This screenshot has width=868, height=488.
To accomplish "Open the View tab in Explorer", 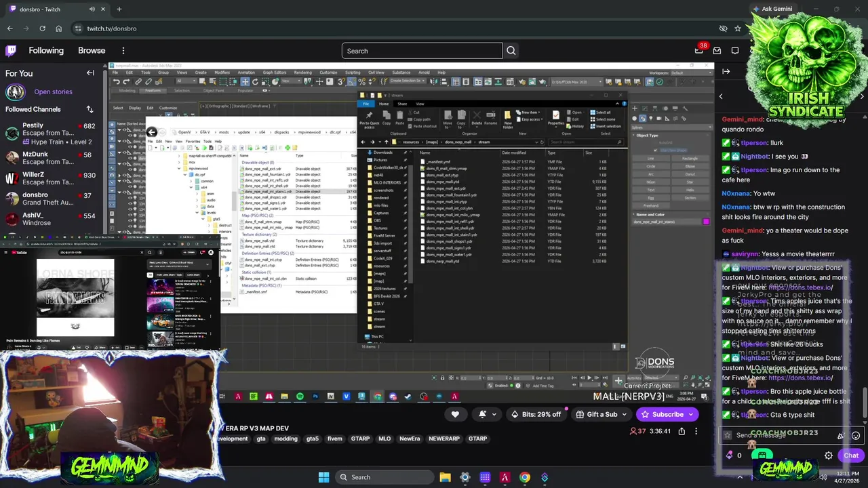I will click(420, 104).
